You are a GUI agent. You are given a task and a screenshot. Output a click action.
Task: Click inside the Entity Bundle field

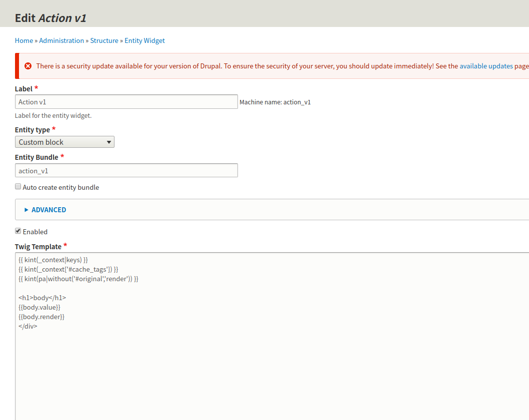(126, 170)
